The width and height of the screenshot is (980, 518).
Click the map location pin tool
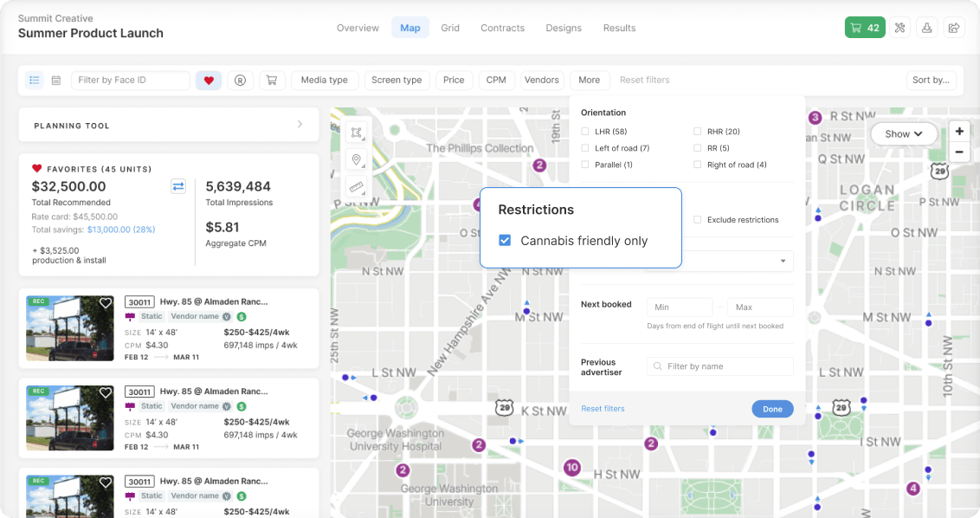pos(356,159)
